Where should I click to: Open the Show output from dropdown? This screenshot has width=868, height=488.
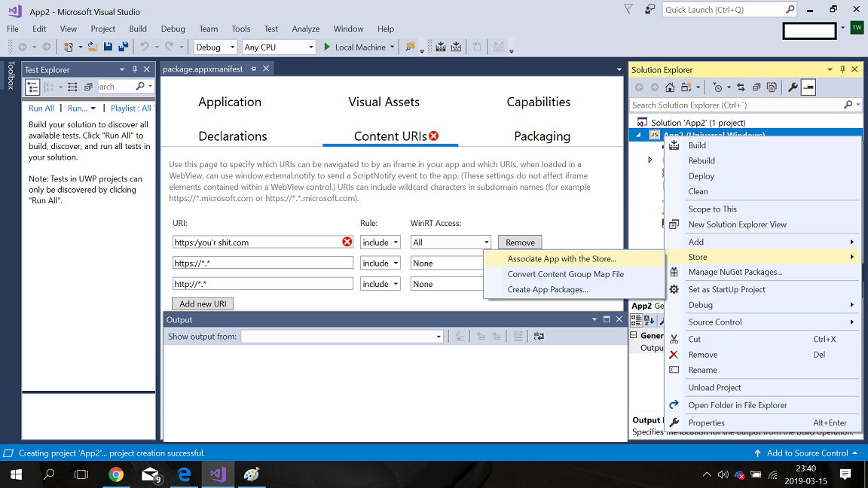[341, 336]
